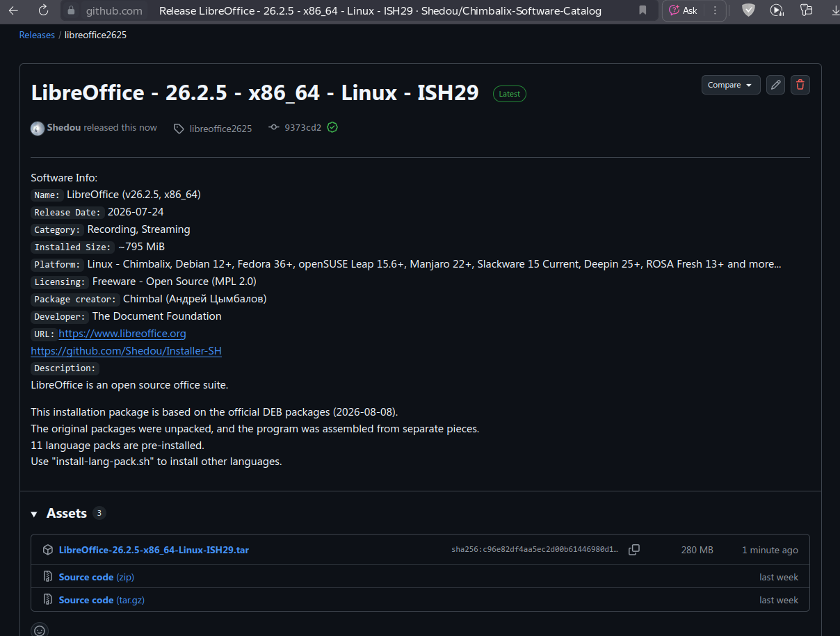Screen dimensions: 840x636
Task: Open the password and wallet key icon
Action: [807, 10]
